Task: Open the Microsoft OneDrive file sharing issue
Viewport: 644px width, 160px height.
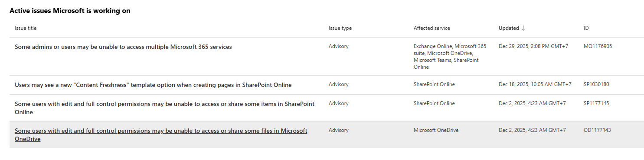Action: click(161, 134)
